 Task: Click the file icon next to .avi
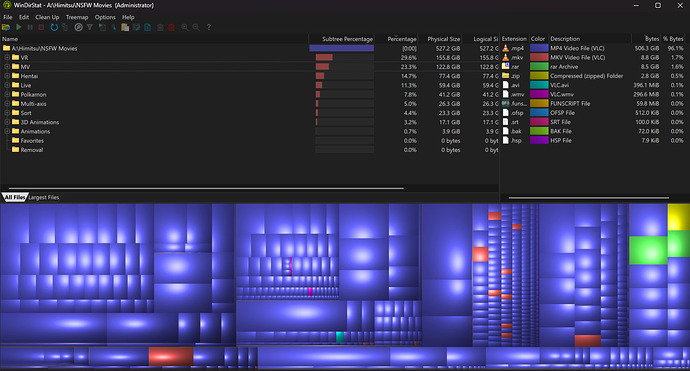(x=506, y=85)
